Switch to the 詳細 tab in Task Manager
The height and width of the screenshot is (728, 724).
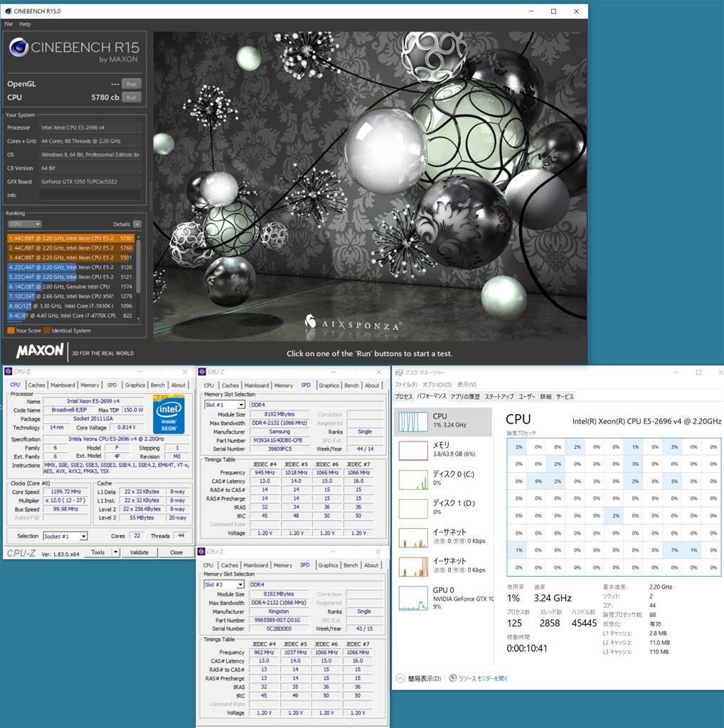click(545, 397)
